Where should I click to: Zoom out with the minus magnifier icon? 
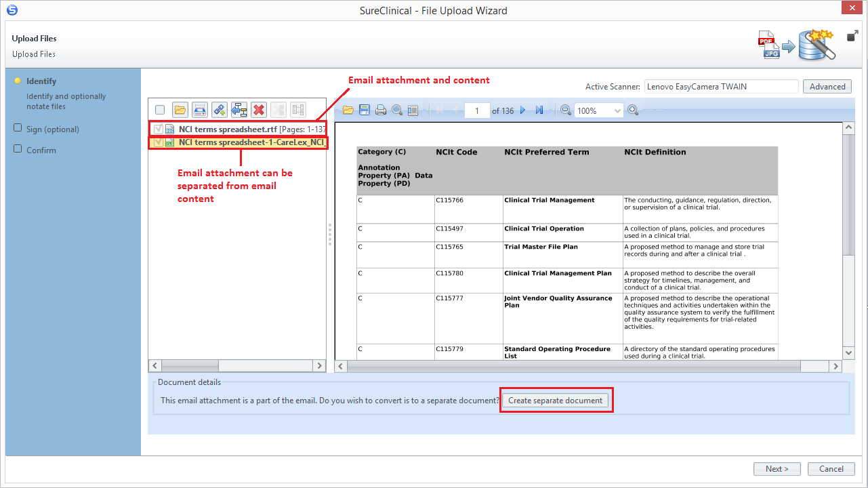566,110
